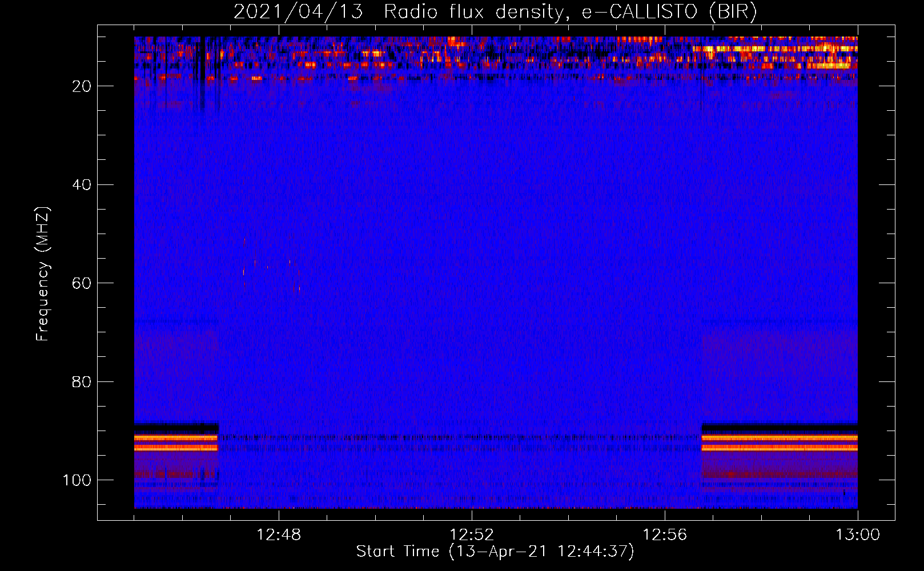Screen dimensions: 924x571
Task: Click the plot title "2021/04/13 Radio flux density, e-CALLISTO (BIR)"
Action: tap(495, 12)
